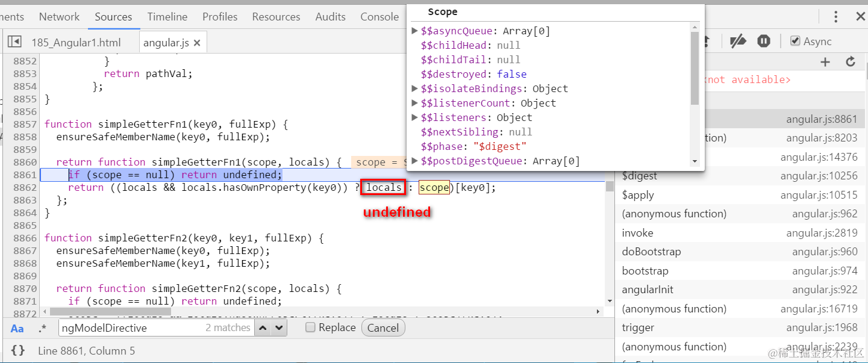The height and width of the screenshot is (363, 868).
Task: Enable the Replace checkbox
Action: [310, 327]
